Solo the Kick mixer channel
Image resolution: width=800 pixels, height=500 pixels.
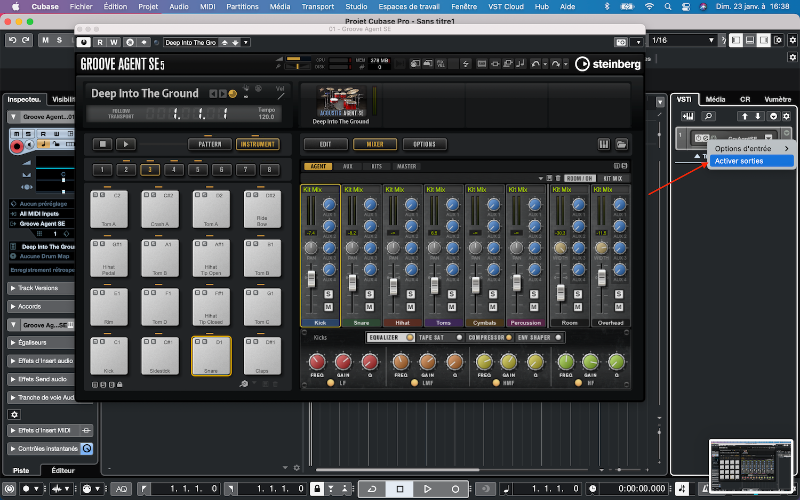pyautogui.click(x=328, y=294)
